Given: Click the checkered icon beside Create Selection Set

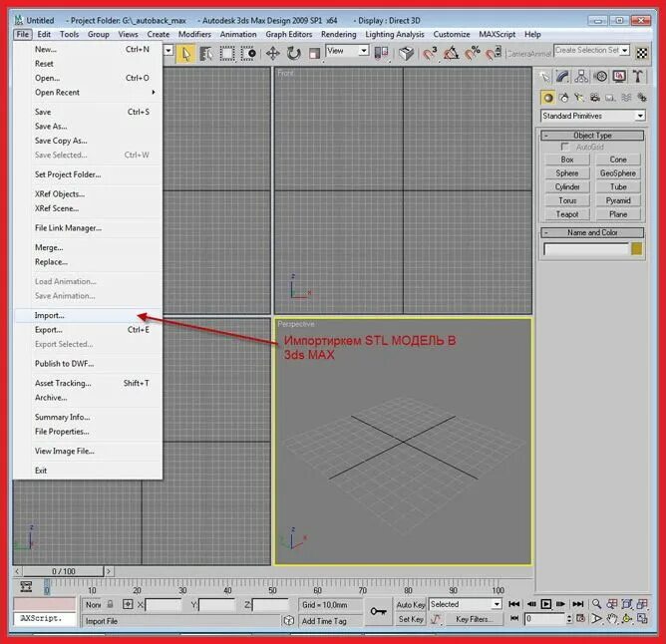Looking at the screenshot, I should [642, 53].
